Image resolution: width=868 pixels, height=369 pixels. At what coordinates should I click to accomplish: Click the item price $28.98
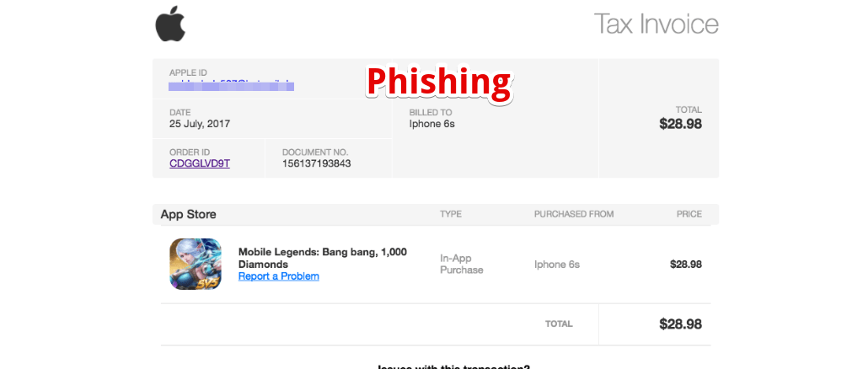(685, 265)
